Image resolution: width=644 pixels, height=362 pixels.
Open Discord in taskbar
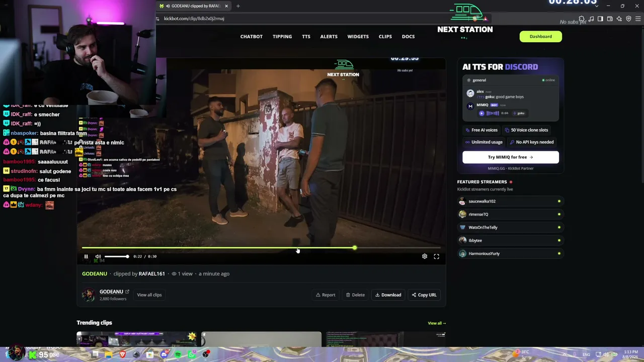pyautogui.click(x=164, y=355)
